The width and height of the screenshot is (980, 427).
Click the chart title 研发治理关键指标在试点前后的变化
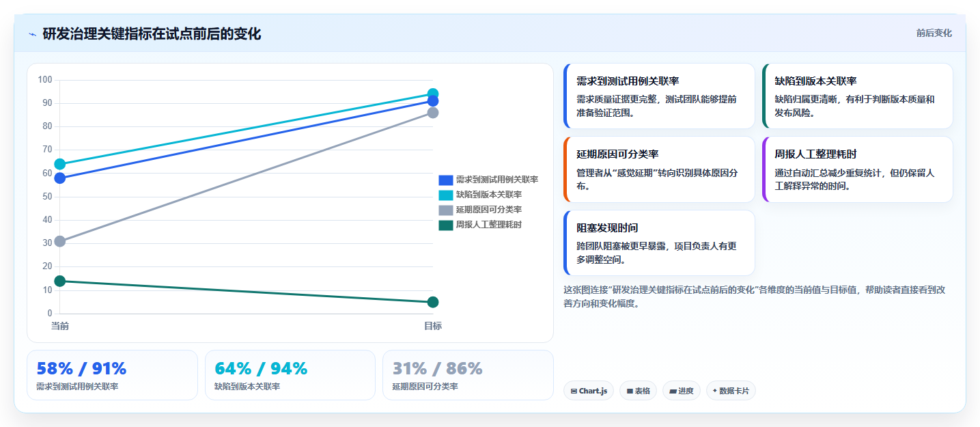pyautogui.click(x=152, y=34)
